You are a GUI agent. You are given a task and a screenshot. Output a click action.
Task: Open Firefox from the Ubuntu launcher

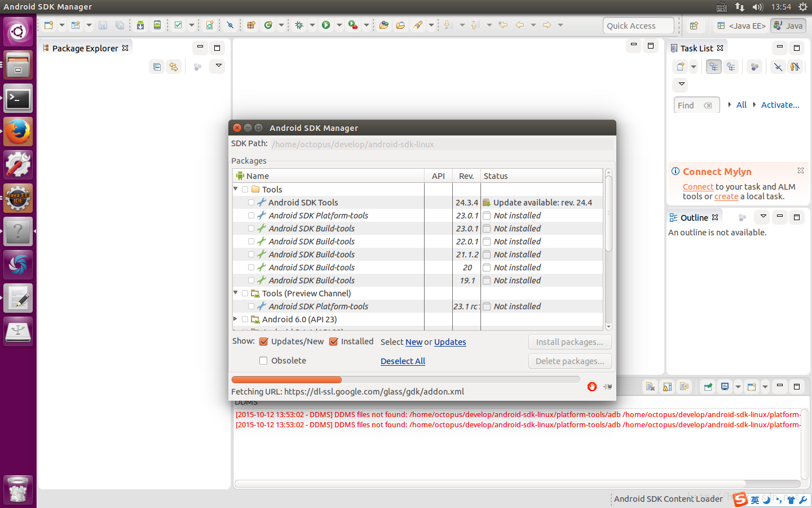18,132
